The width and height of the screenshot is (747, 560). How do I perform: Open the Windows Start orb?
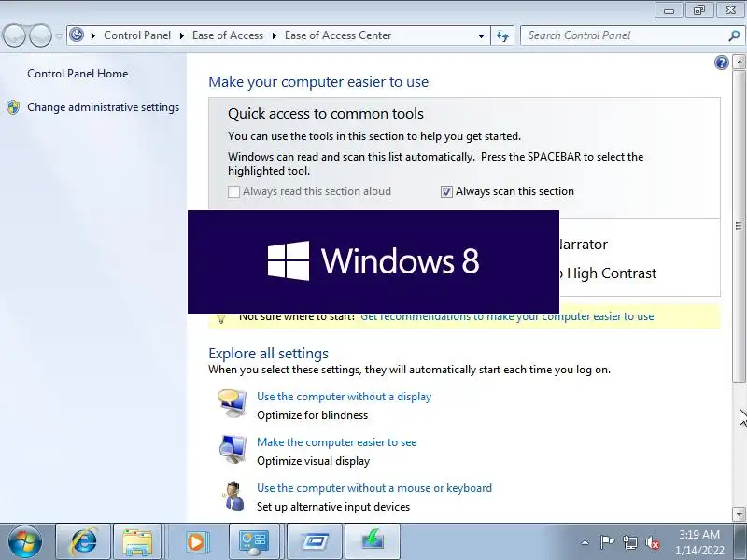(x=25, y=542)
